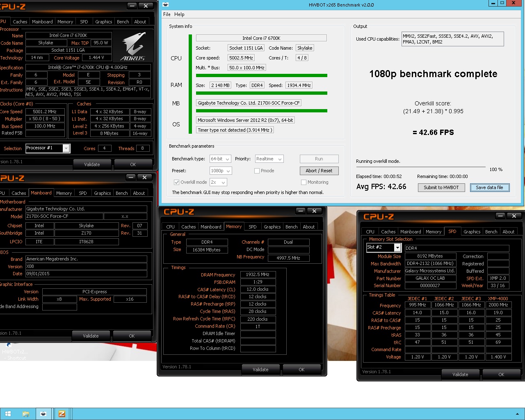Screen dimensions: 525x420
Task: Enable the Pmode checkbox
Action: [x=257, y=171]
